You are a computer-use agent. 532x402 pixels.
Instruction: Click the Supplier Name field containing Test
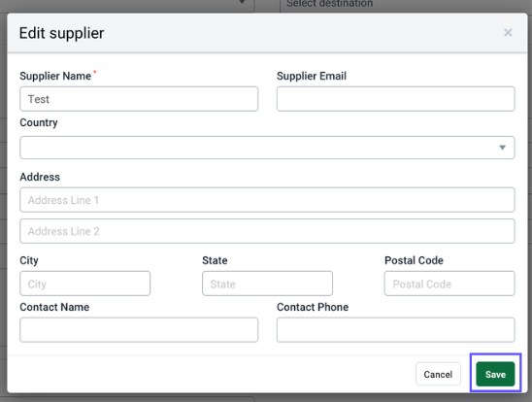pos(139,99)
